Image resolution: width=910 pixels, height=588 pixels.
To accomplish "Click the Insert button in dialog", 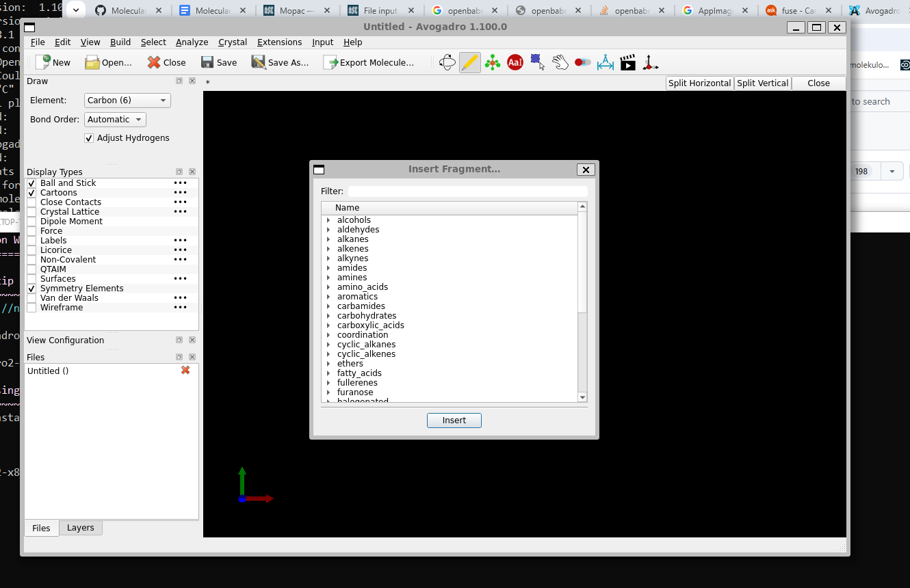I will point(454,420).
